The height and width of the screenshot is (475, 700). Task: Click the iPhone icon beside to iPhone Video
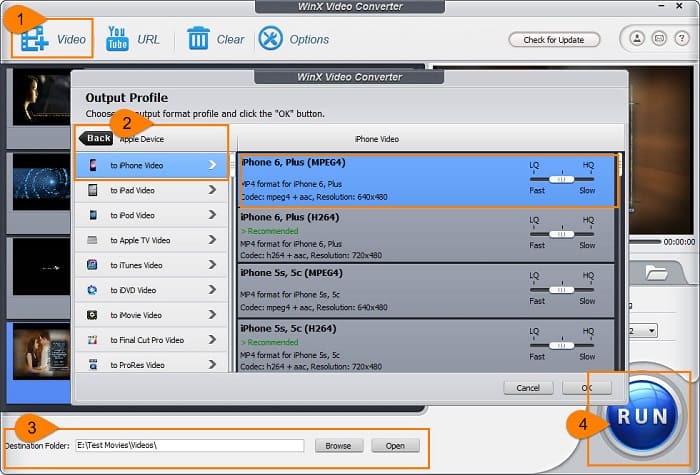point(92,165)
